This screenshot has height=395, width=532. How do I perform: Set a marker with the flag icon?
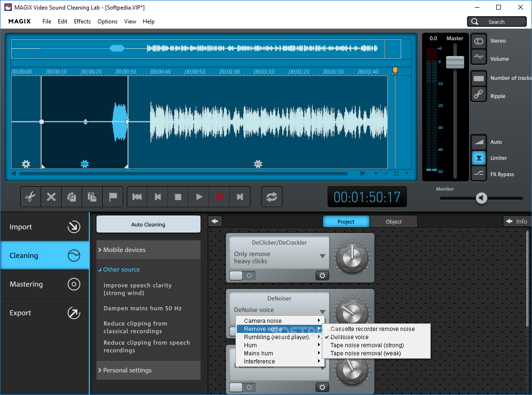click(113, 197)
